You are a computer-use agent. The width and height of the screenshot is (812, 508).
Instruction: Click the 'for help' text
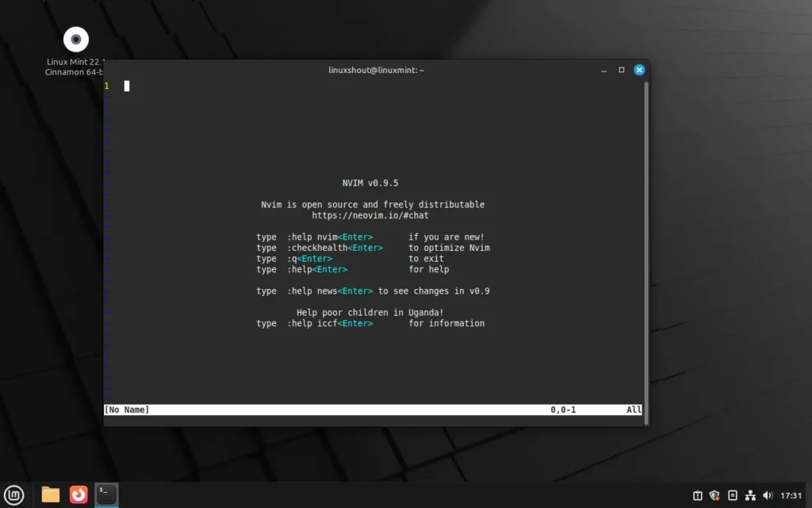tap(429, 270)
